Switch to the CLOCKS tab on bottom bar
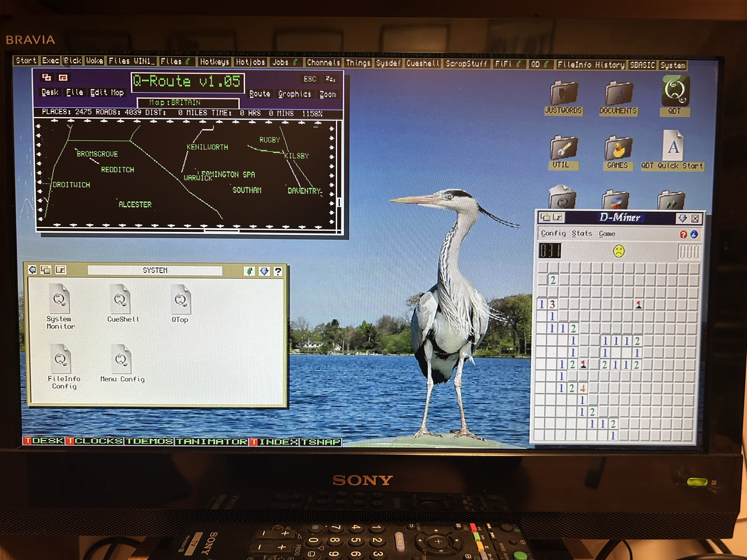The height and width of the screenshot is (560, 747). tap(94, 441)
